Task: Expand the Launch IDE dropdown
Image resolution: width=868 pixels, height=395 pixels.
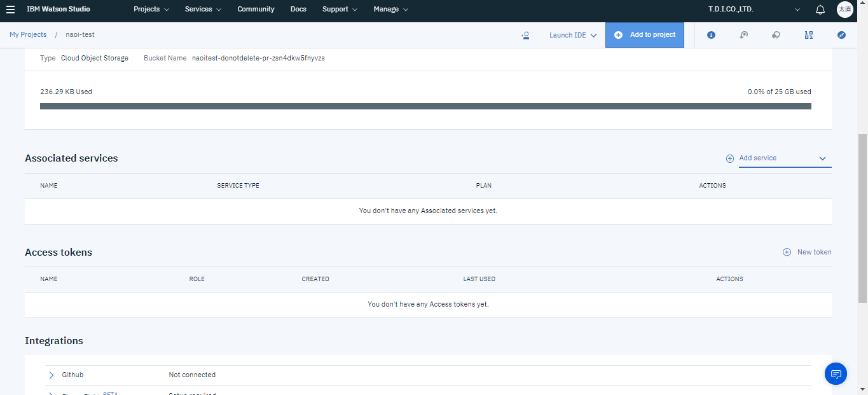Action: click(x=573, y=35)
